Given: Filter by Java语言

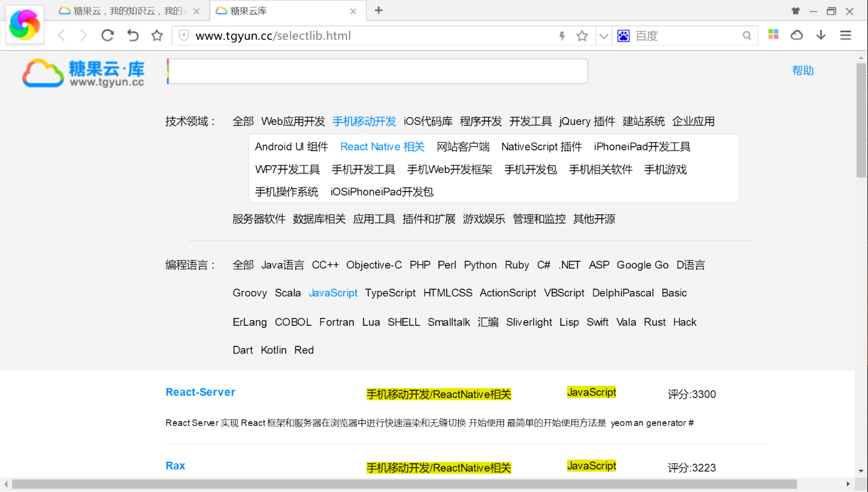Looking at the screenshot, I should [283, 264].
